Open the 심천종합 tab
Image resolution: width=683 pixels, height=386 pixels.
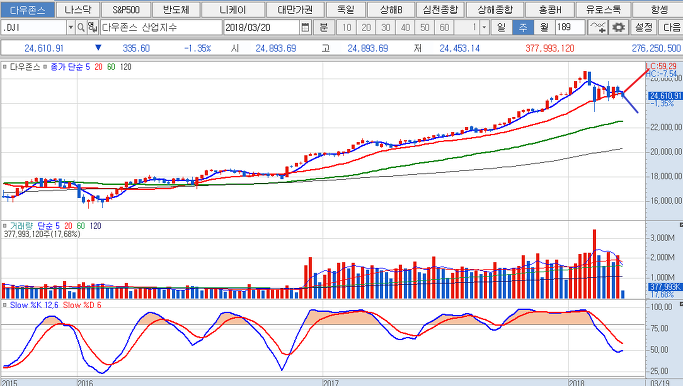point(440,10)
